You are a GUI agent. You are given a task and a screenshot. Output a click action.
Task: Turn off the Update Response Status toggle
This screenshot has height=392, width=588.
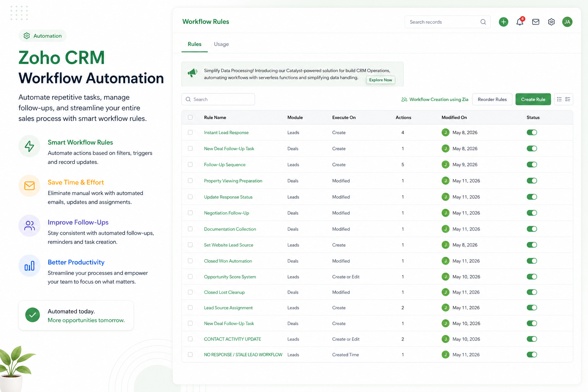click(x=532, y=197)
